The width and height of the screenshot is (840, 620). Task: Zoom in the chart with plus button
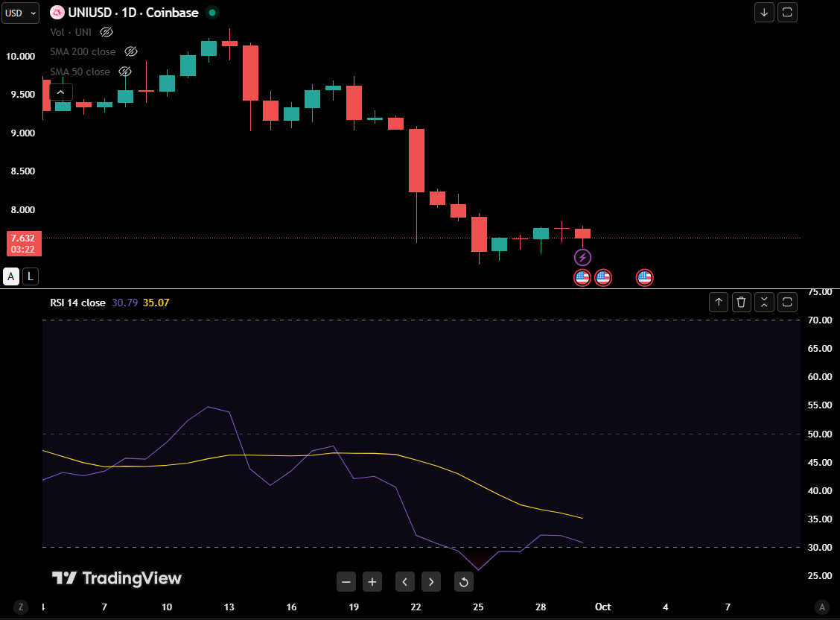coord(372,582)
